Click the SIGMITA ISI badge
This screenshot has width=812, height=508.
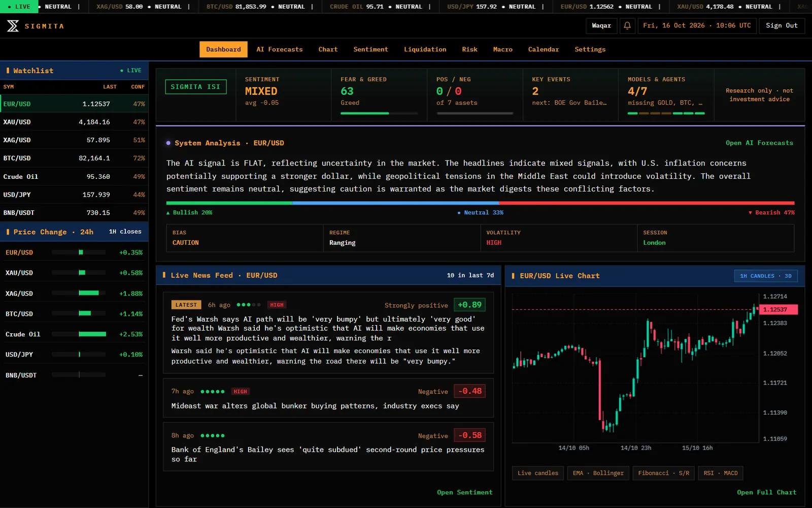(195, 87)
